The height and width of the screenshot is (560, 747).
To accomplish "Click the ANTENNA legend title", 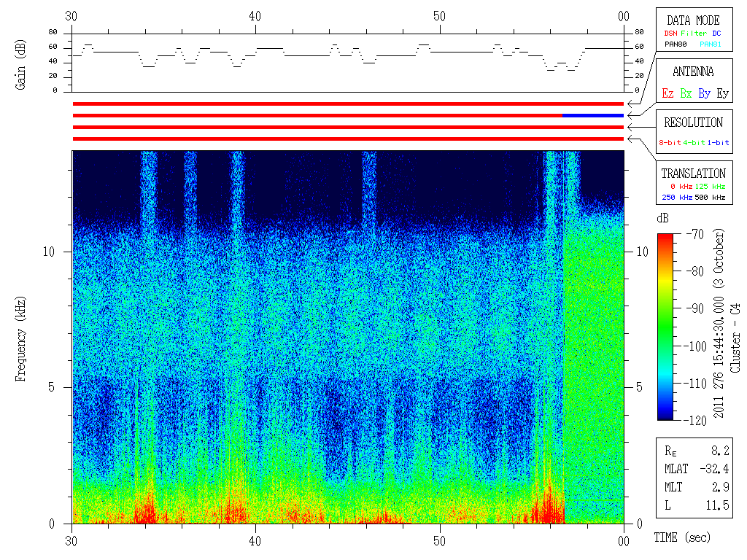I will pos(693,72).
